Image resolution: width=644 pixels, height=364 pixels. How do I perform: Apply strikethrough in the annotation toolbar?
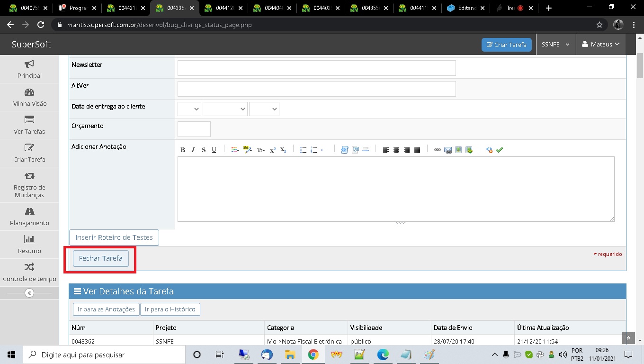tap(204, 150)
